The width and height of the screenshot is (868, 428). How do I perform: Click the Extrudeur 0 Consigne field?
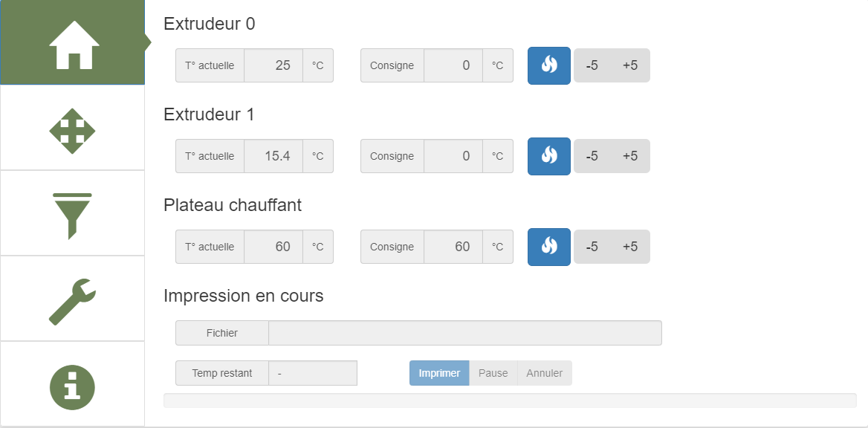coord(453,65)
